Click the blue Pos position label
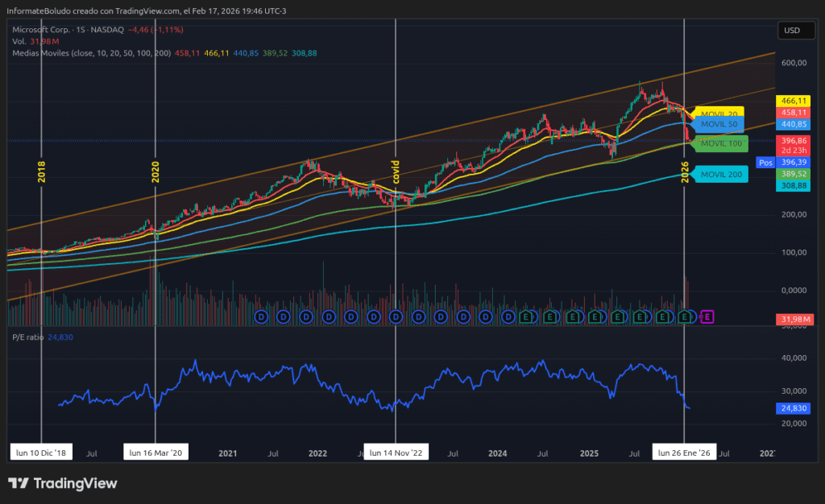 [x=765, y=162]
